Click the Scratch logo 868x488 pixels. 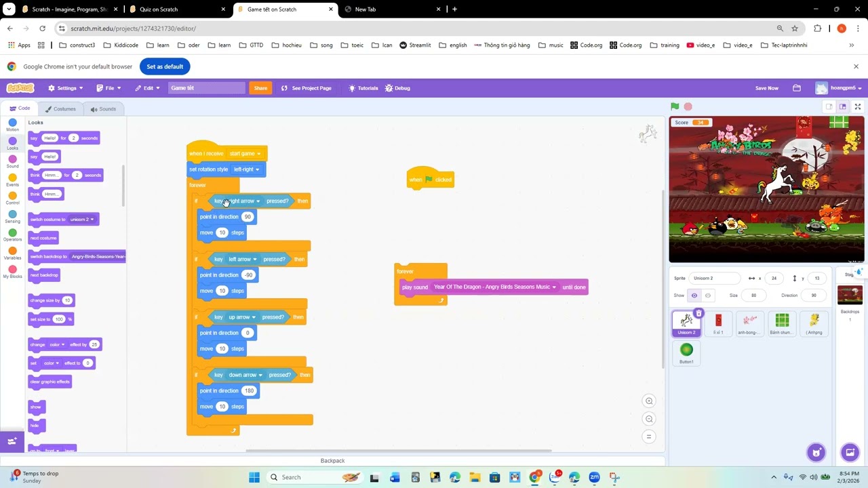[x=20, y=88]
